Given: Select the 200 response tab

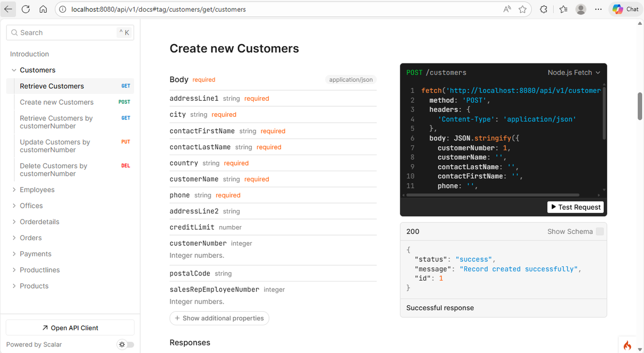Looking at the screenshot, I should tap(413, 232).
